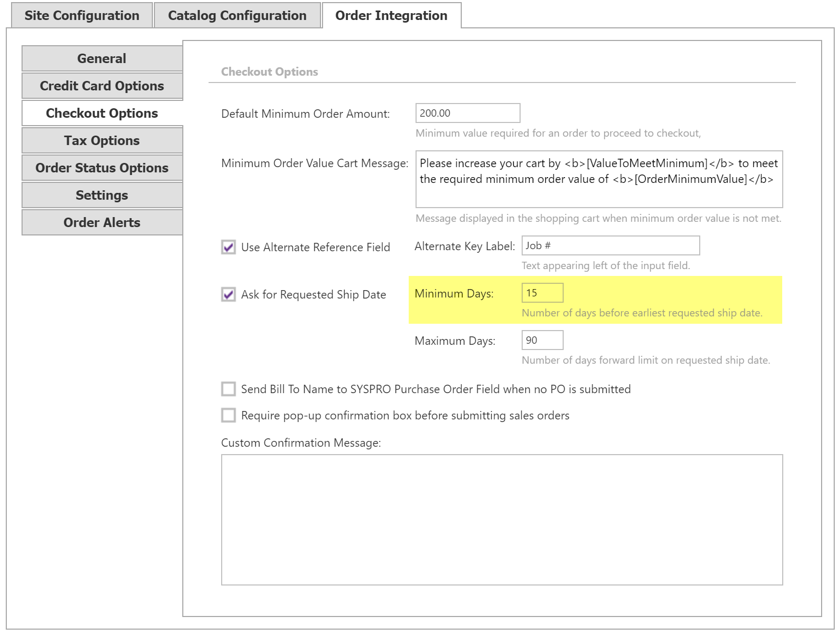Click 'Message displayed in the shopping cart' hint
Viewport: 840px width, 637px height.
[x=598, y=219]
